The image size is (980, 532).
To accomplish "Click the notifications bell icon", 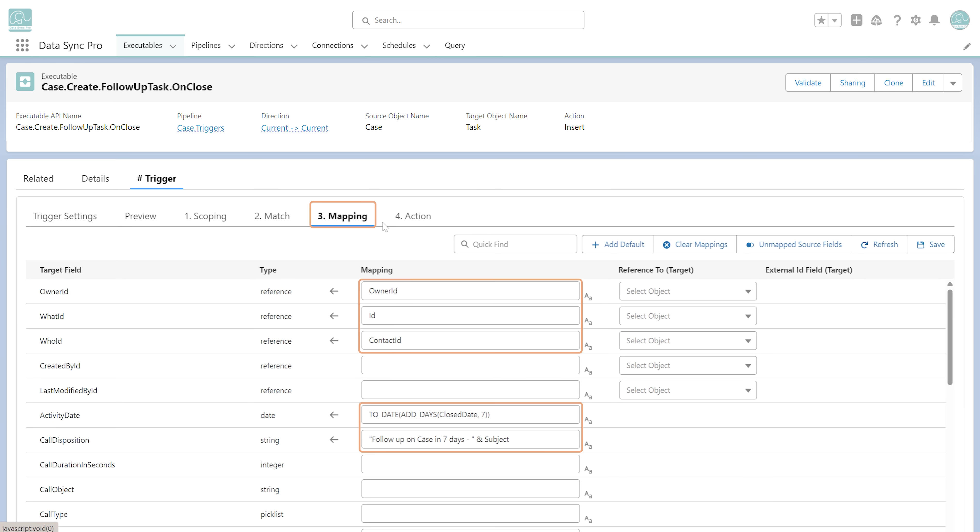I will [934, 20].
